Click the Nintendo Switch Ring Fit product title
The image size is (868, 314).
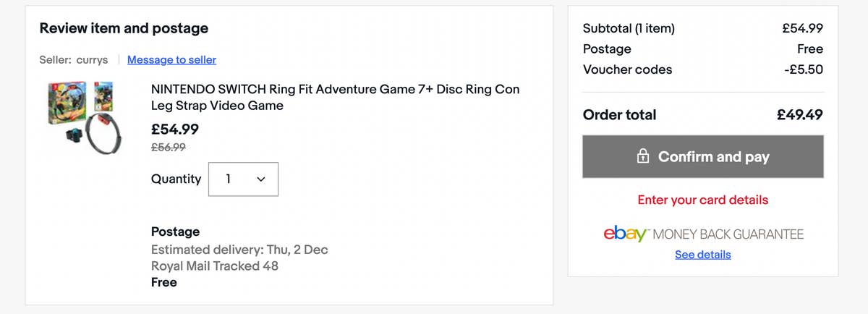(335, 98)
